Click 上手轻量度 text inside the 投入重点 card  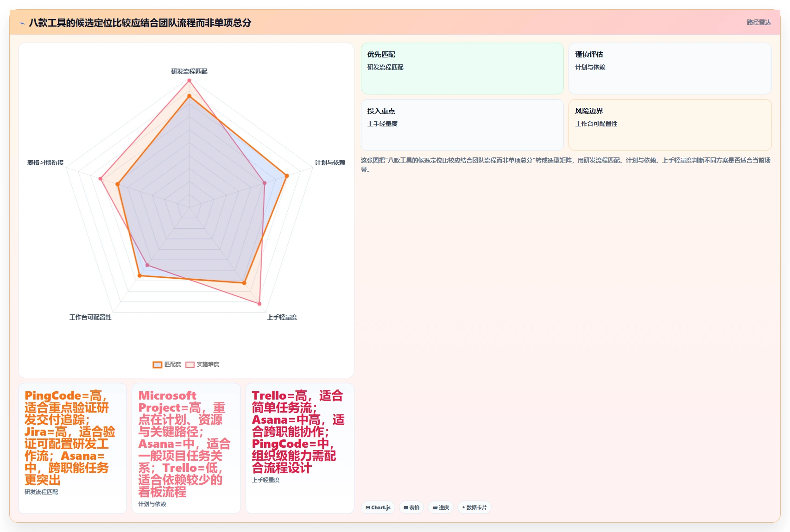[383, 124]
